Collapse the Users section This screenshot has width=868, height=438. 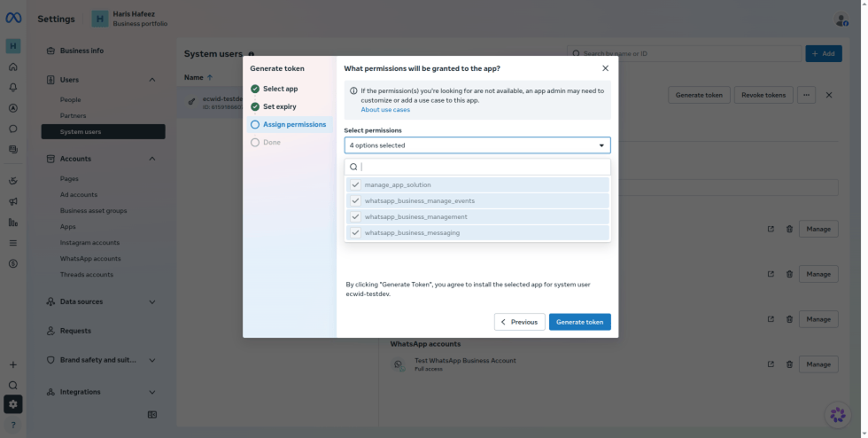coord(152,80)
